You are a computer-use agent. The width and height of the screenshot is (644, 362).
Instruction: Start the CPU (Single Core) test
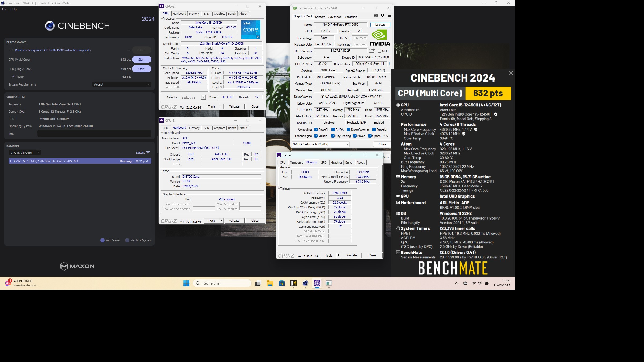(141, 69)
